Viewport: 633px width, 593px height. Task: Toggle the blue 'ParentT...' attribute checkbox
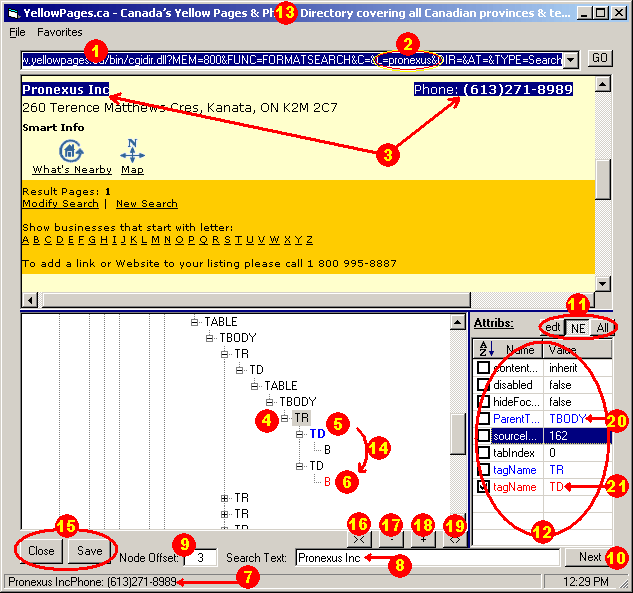click(x=483, y=418)
